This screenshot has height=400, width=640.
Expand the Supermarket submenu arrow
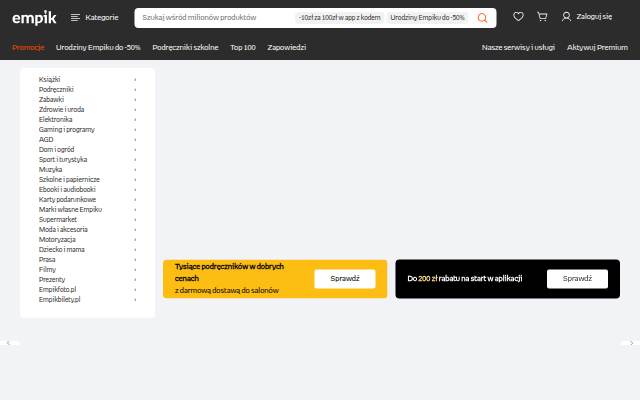coord(135,220)
